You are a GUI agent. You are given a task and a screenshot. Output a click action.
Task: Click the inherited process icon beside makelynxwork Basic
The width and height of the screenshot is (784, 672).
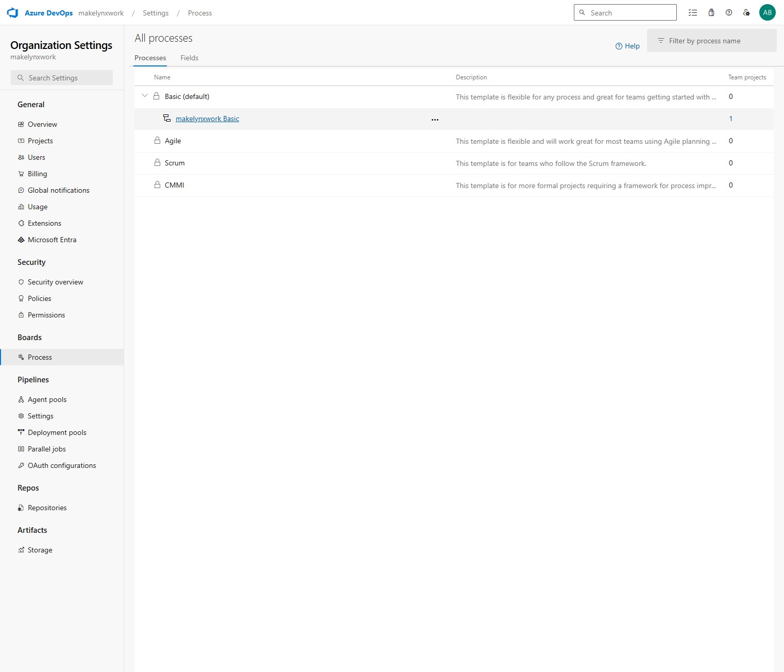167,119
